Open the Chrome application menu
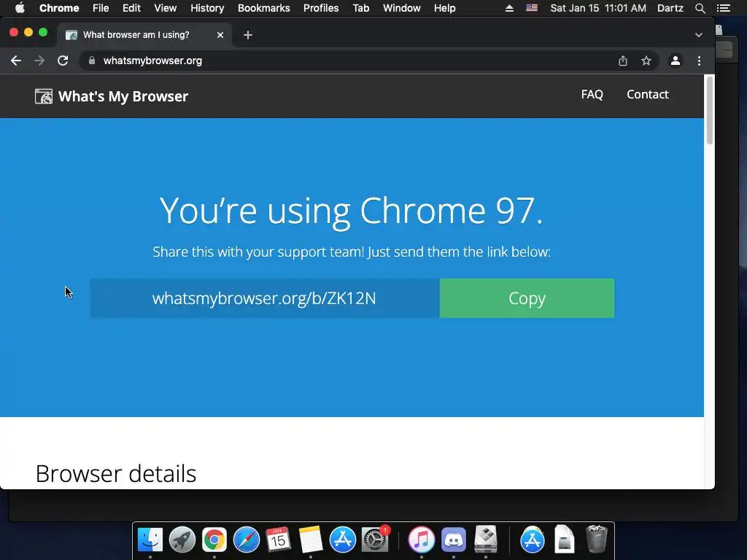This screenshot has height=560, width=747. point(59,8)
